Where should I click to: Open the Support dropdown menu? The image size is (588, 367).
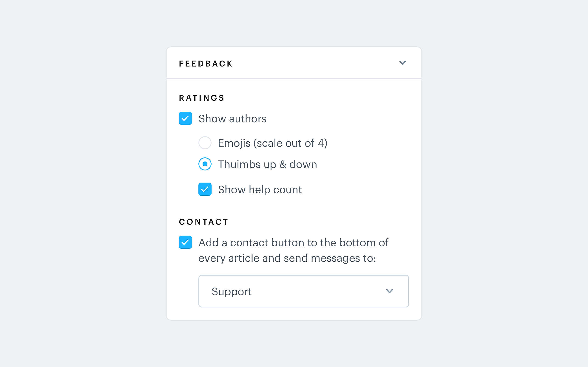tap(303, 291)
